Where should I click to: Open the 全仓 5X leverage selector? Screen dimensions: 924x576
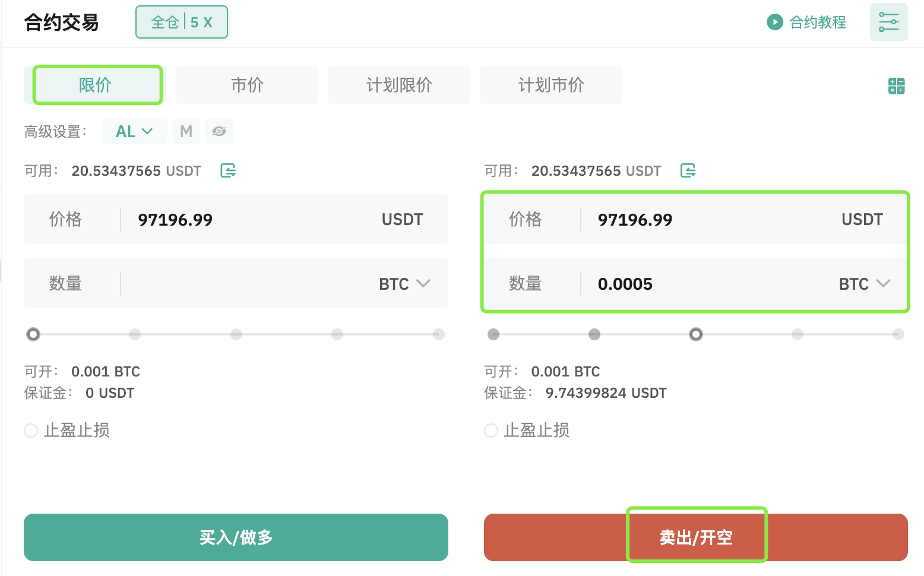tap(181, 23)
